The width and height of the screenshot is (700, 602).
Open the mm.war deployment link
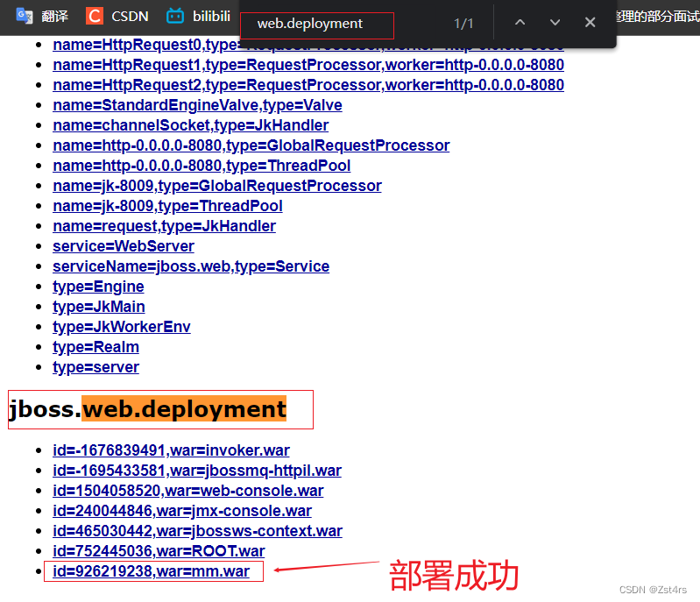pyautogui.click(x=151, y=571)
